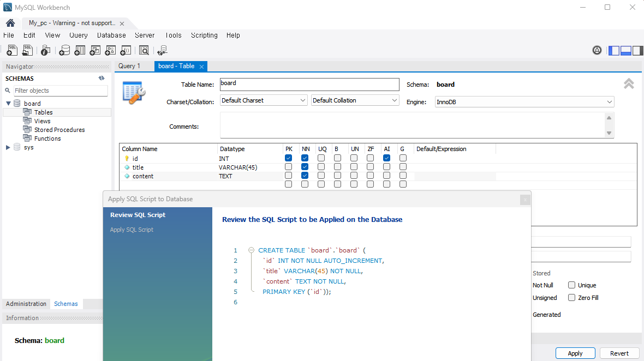Uncheck NN for the id column
Viewport: 644px width, 361px height.
305,158
